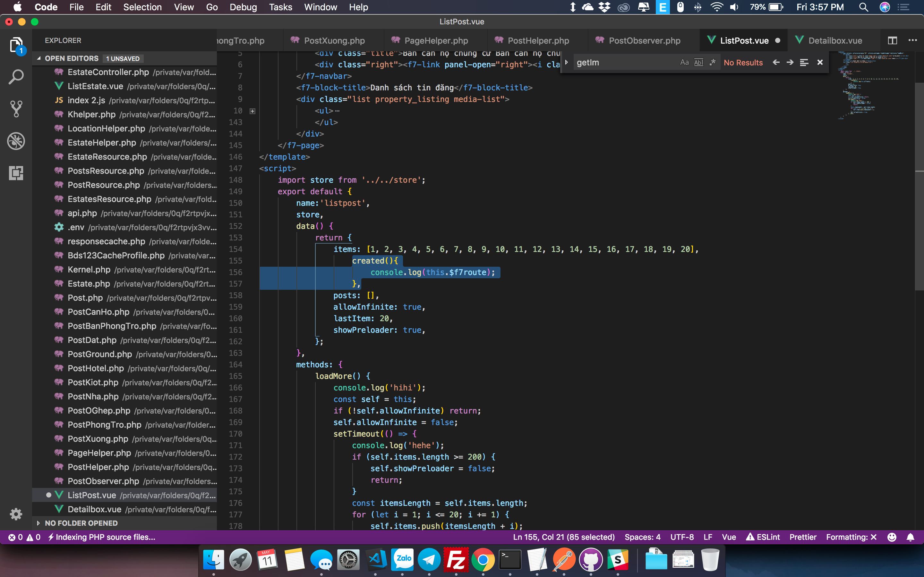Open Spotlight search from the menu bar
This screenshot has height=577, width=924.
point(864,7)
